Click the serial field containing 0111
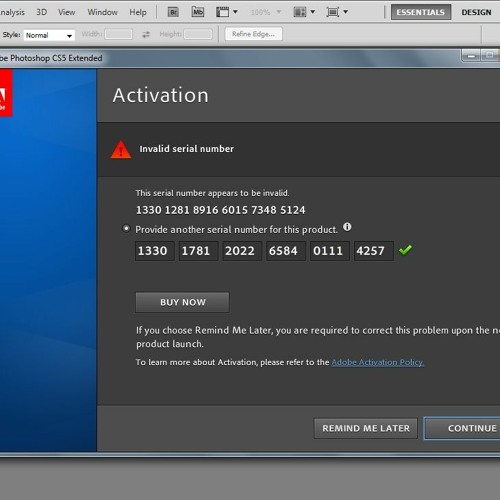Image resolution: width=500 pixels, height=500 pixels. point(330,251)
